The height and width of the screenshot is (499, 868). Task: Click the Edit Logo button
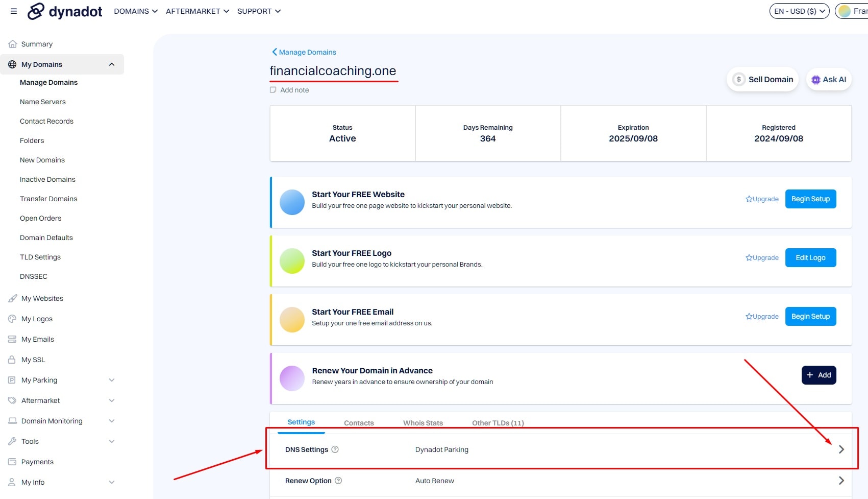pyautogui.click(x=810, y=257)
